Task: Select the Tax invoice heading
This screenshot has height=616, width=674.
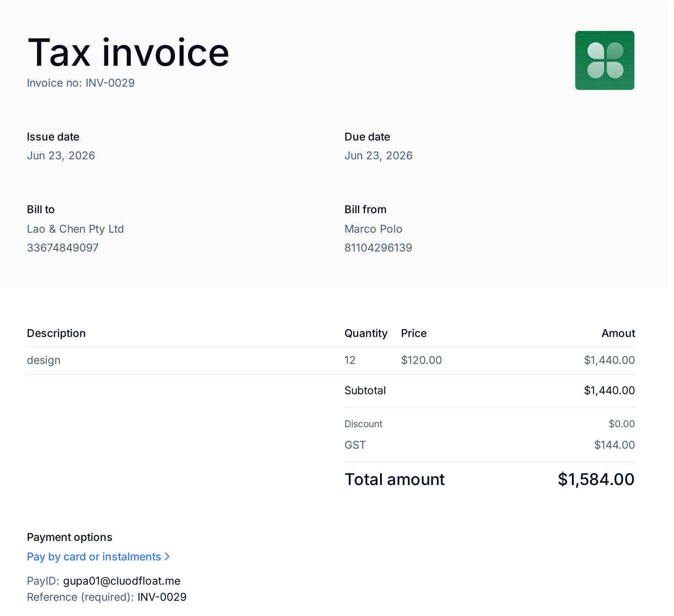Action: (x=128, y=53)
